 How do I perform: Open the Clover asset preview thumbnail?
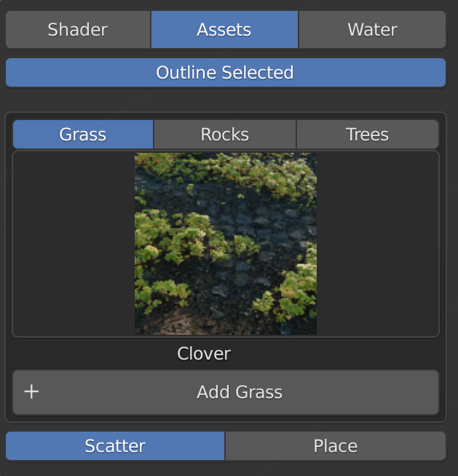[x=226, y=244]
